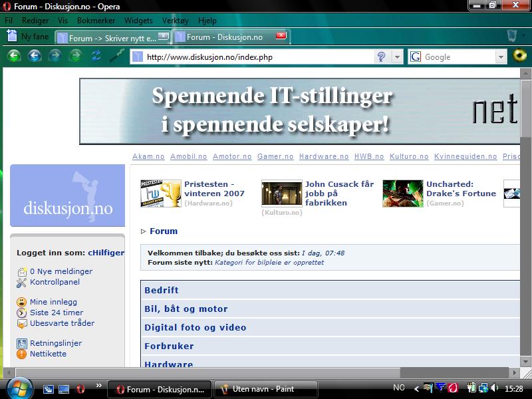Open the Bedrift forum category
The image size is (532, 399).
click(x=161, y=290)
